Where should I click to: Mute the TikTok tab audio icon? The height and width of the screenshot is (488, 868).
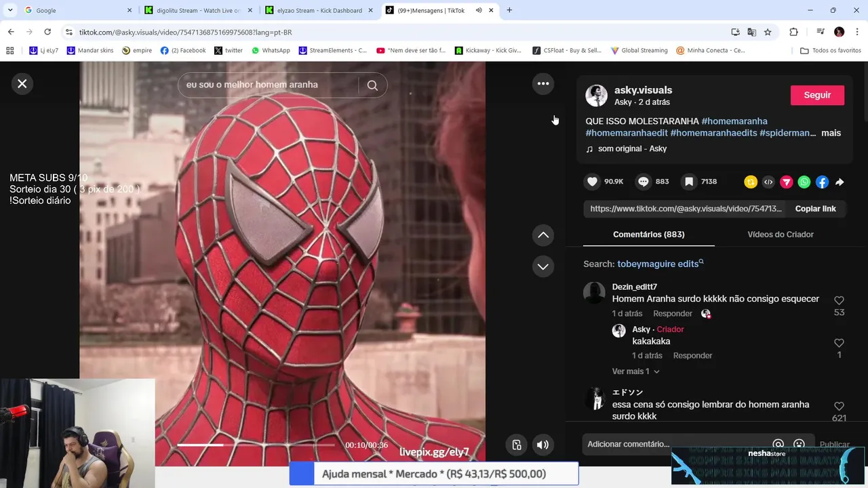479,10
